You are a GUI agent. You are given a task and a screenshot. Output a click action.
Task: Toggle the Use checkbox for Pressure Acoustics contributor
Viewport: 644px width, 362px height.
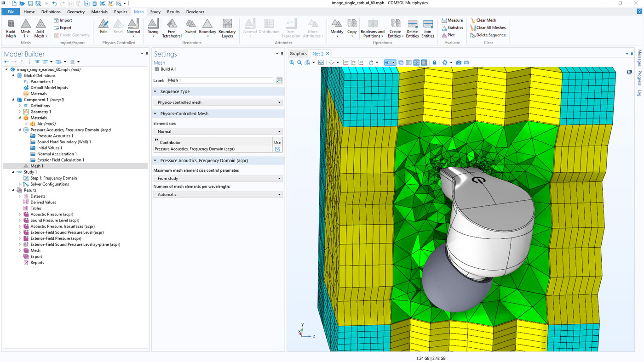coord(277,149)
